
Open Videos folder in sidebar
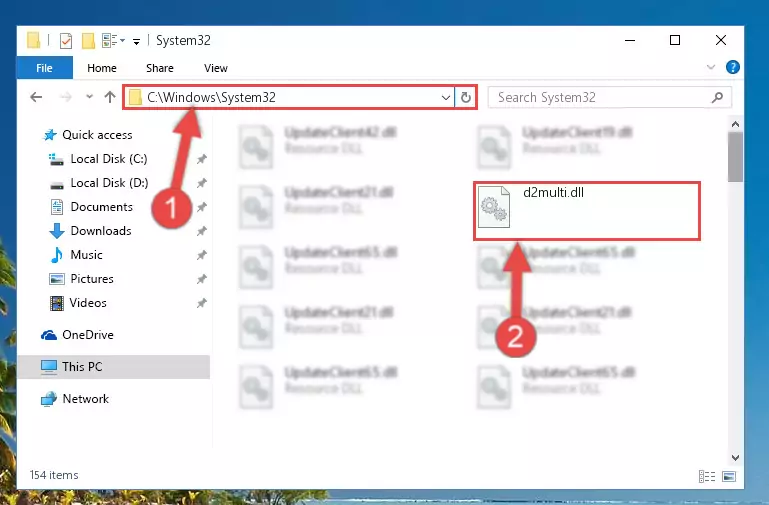pyautogui.click(x=88, y=303)
